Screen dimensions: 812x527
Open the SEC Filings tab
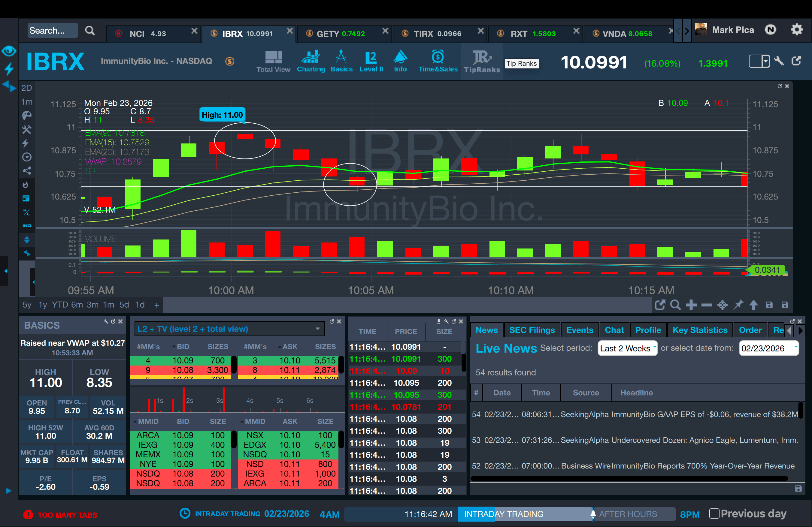(532, 330)
